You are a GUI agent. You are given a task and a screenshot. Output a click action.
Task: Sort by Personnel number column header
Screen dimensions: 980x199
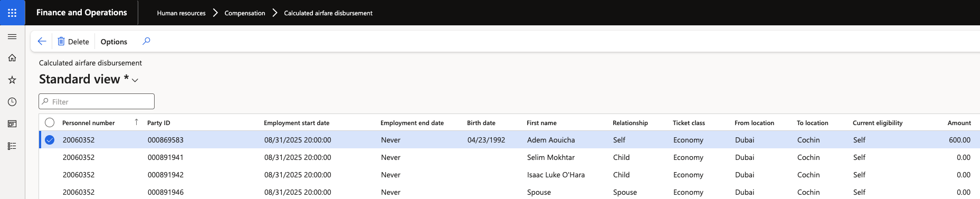click(x=88, y=123)
